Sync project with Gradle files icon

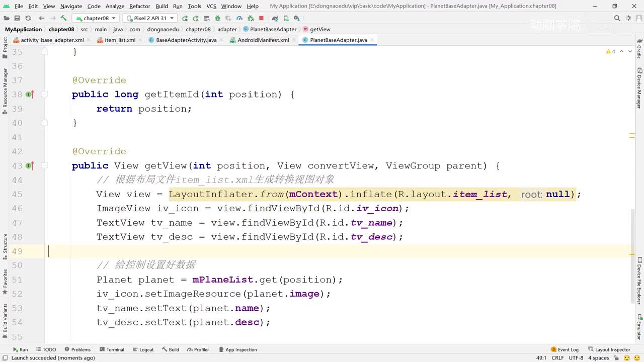pyautogui.click(x=275, y=18)
